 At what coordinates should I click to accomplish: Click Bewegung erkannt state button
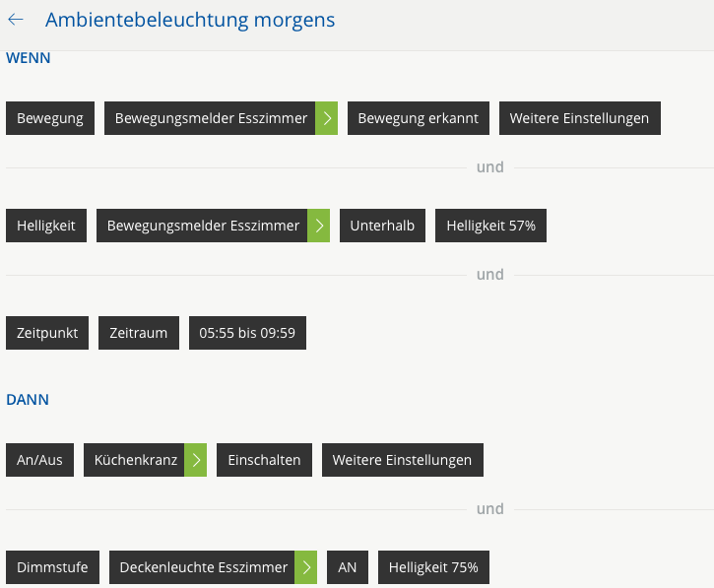[418, 118]
